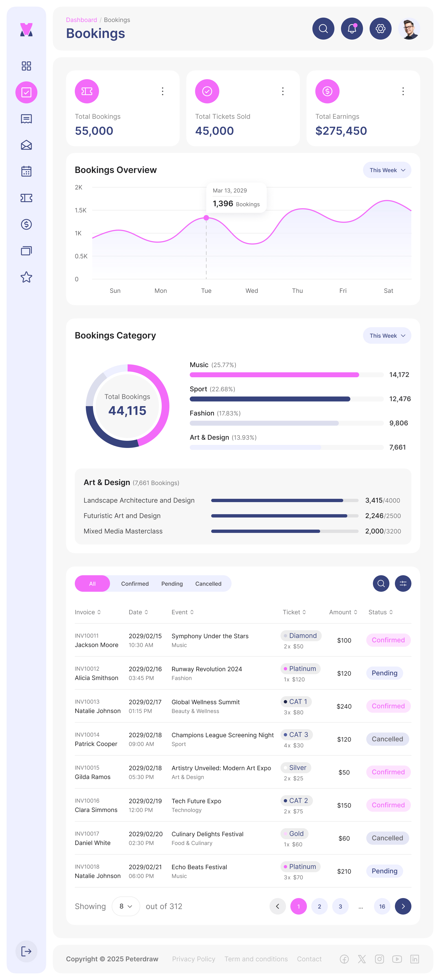
Task: Click the favorites star icon in sidebar
Action: (x=26, y=277)
